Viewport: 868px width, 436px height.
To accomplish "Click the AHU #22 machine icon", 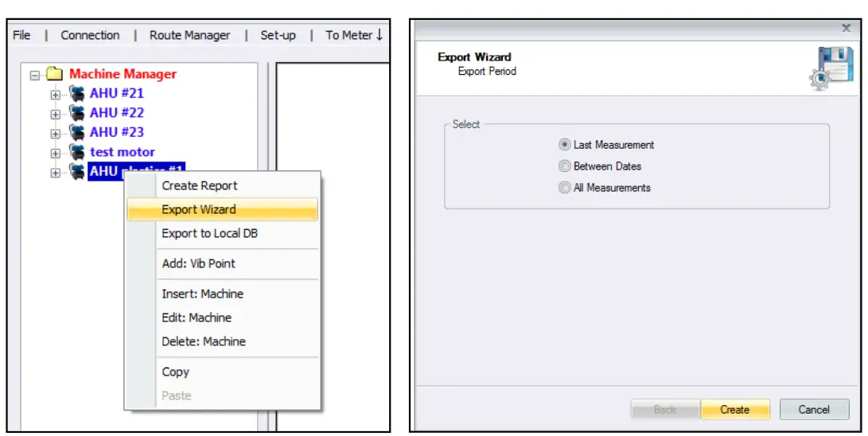I will (77, 113).
